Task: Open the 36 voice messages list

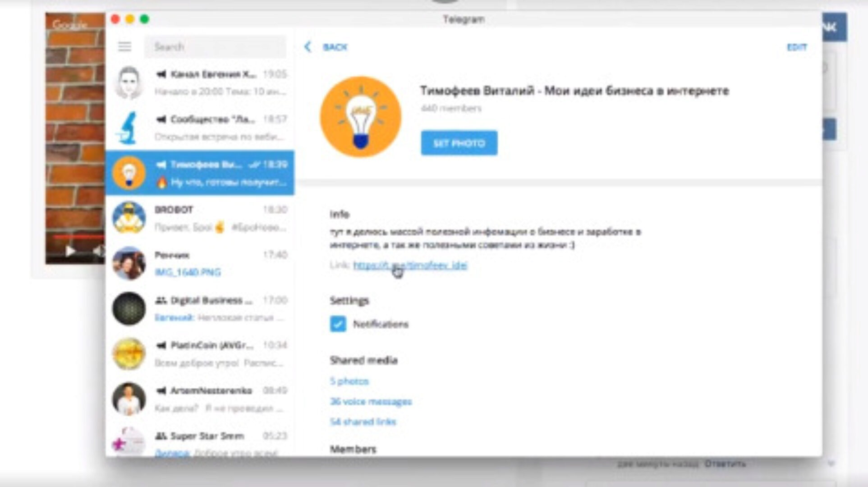Action: tap(371, 401)
